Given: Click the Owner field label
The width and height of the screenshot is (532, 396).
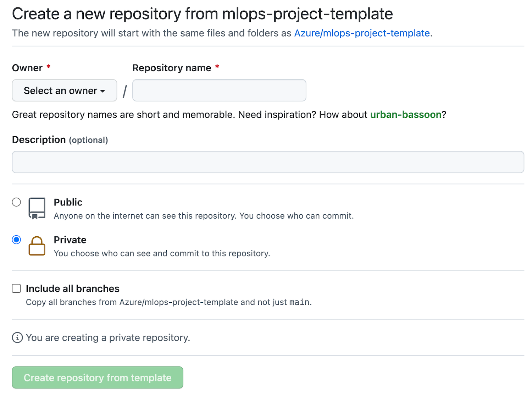Looking at the screenshot, I should [x=27, y=68].
